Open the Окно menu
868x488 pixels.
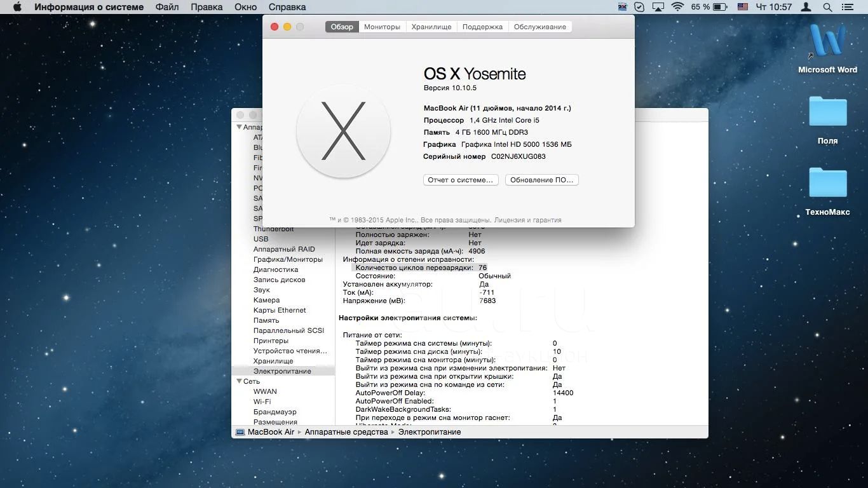pyautogui.click(x=245, y=7)
